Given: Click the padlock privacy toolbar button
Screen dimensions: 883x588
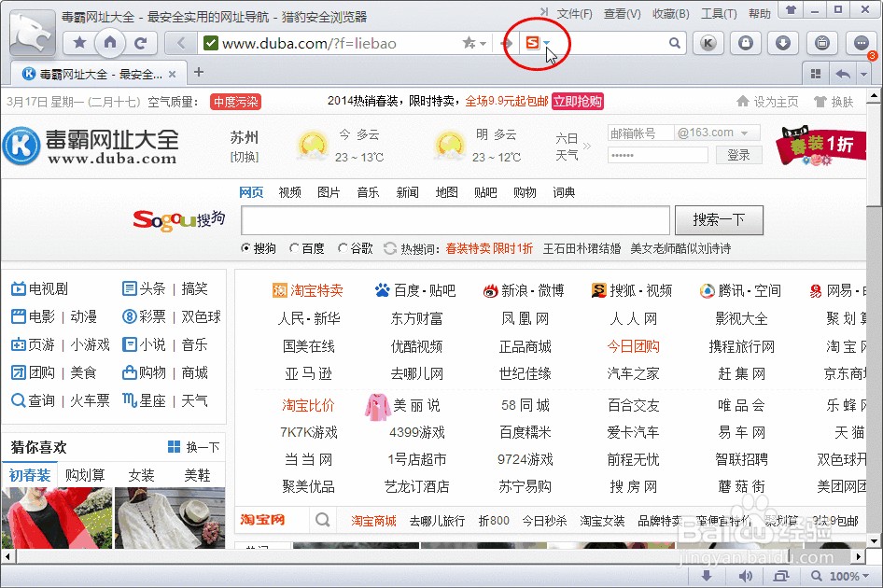Looking at the screenshot, I should pos(746,43).
